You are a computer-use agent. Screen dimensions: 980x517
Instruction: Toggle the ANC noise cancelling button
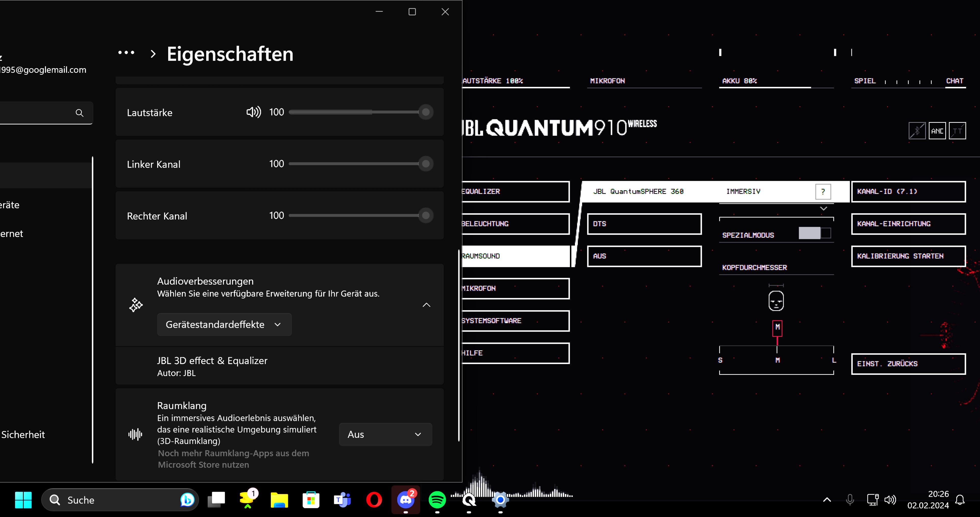tap(937, 131)
